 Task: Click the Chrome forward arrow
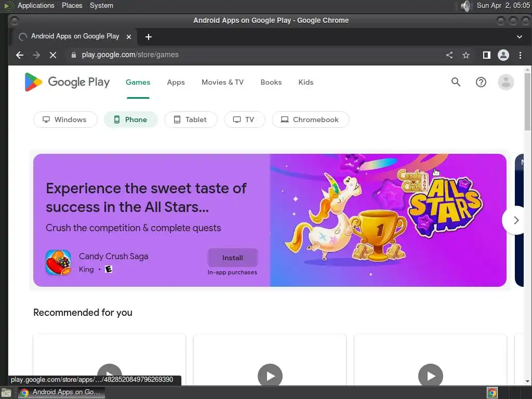tap(36, 55)
